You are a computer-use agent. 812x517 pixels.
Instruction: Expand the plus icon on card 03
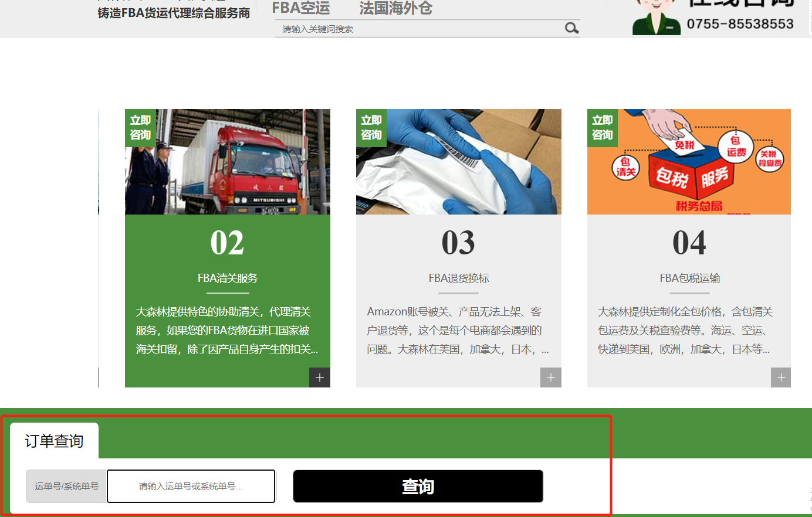click(550, 377)
